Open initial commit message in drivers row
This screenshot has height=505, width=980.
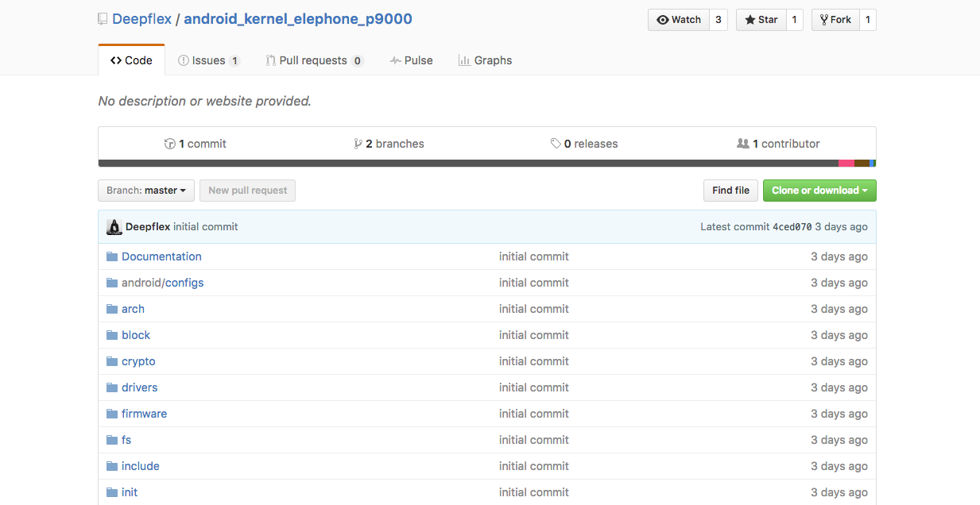534,387
